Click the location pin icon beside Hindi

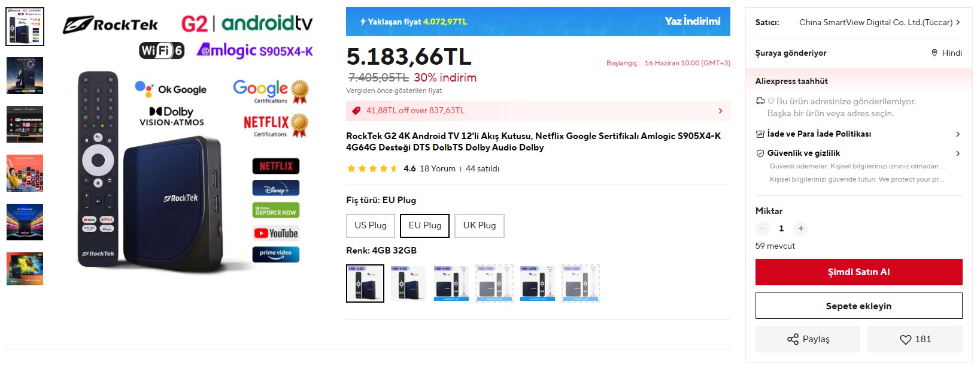[935, 53]
